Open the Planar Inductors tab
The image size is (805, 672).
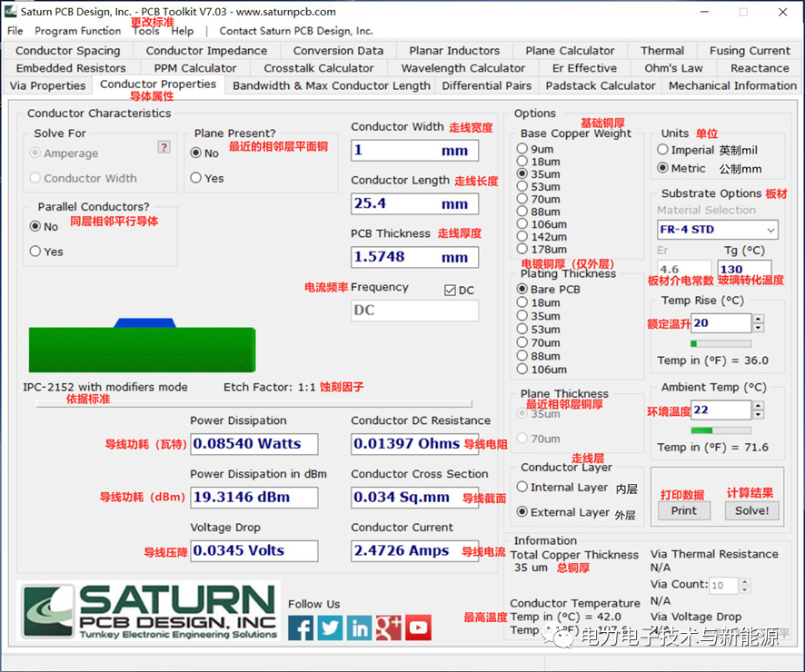pos(454,51)
